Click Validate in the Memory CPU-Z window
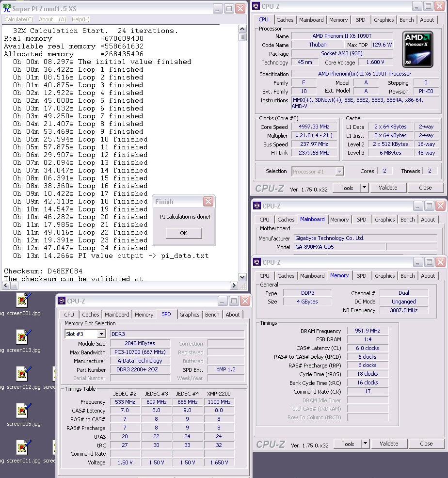 (x=389, y=444)
